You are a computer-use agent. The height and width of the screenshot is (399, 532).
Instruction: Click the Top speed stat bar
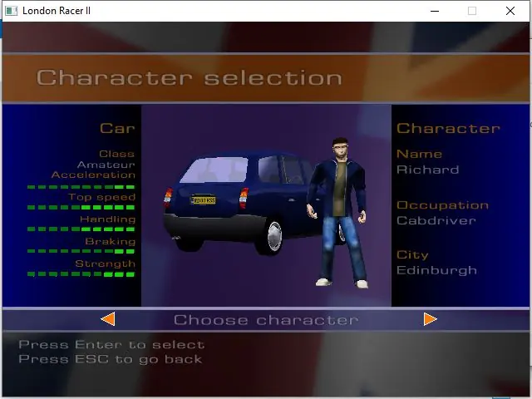click(x=81, y=207)
